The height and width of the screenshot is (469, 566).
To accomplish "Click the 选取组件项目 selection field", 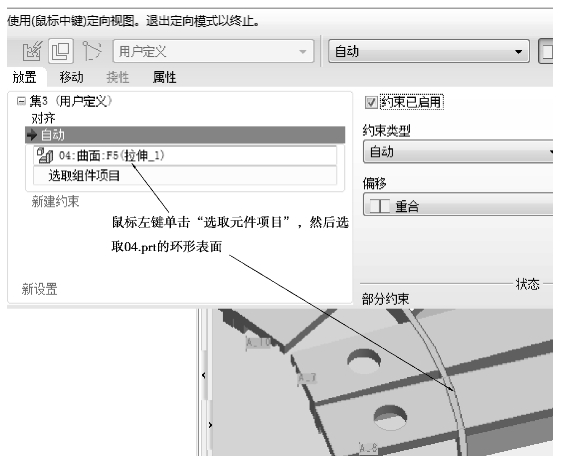I will (185, 176).
